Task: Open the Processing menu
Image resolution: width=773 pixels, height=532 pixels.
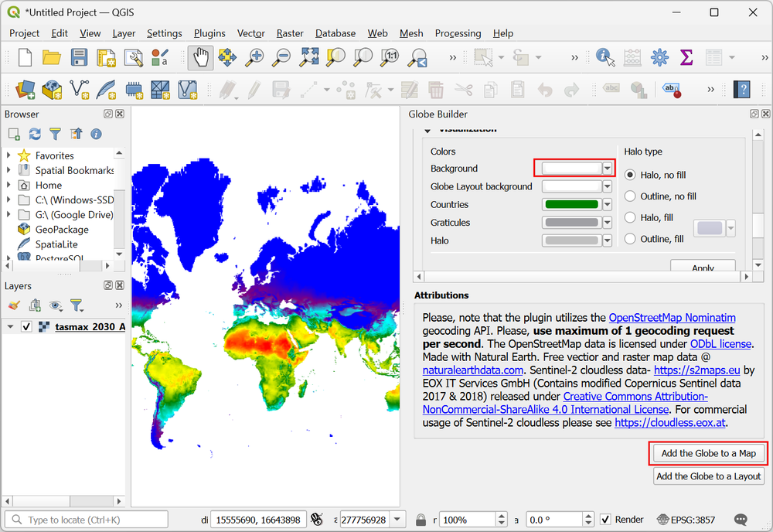Action: (x=458, y=33)
